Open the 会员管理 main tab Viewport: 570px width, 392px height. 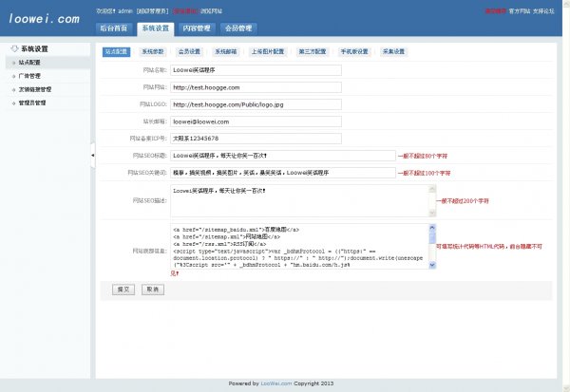[x=238, y=28]
